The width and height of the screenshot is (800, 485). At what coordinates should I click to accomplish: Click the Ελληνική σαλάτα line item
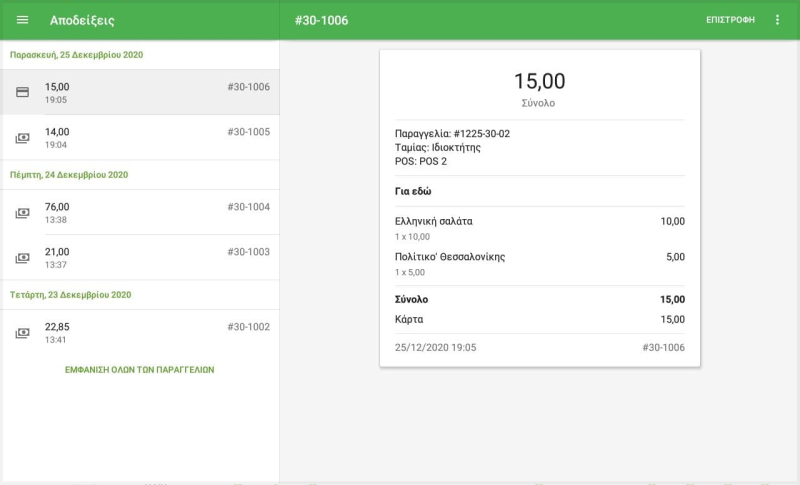pyautogui.click(x=434, y=221)
